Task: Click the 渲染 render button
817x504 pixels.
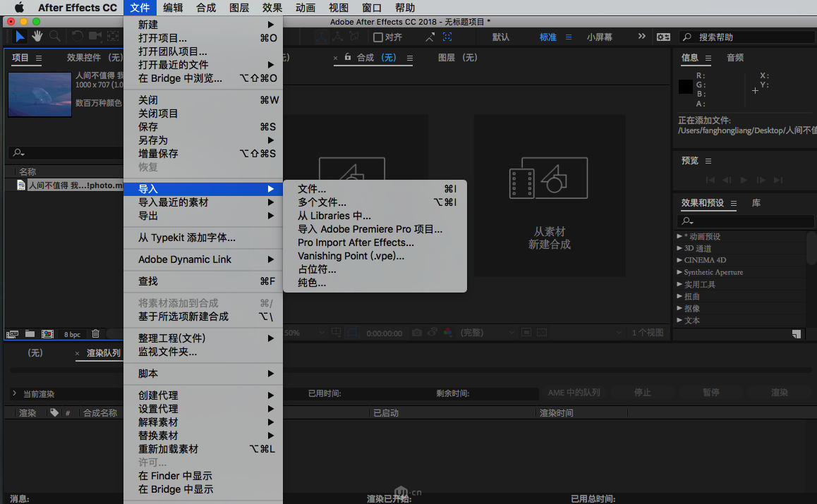Action: pyautogui.click(x=780, y=393)
